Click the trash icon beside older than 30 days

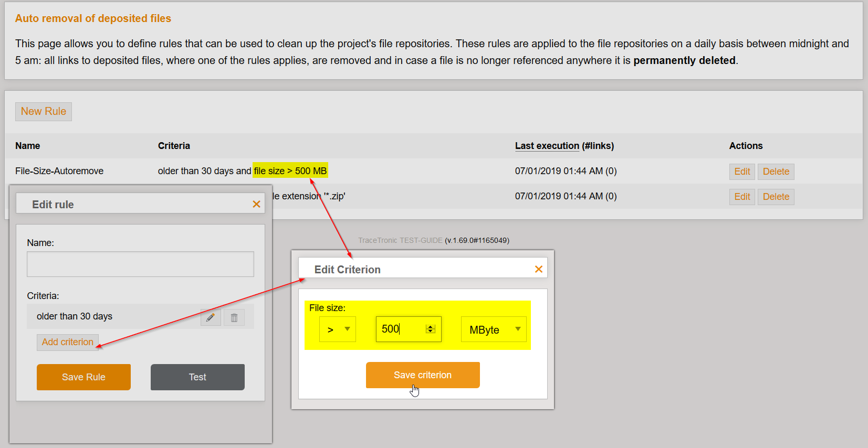coord(234,317)
